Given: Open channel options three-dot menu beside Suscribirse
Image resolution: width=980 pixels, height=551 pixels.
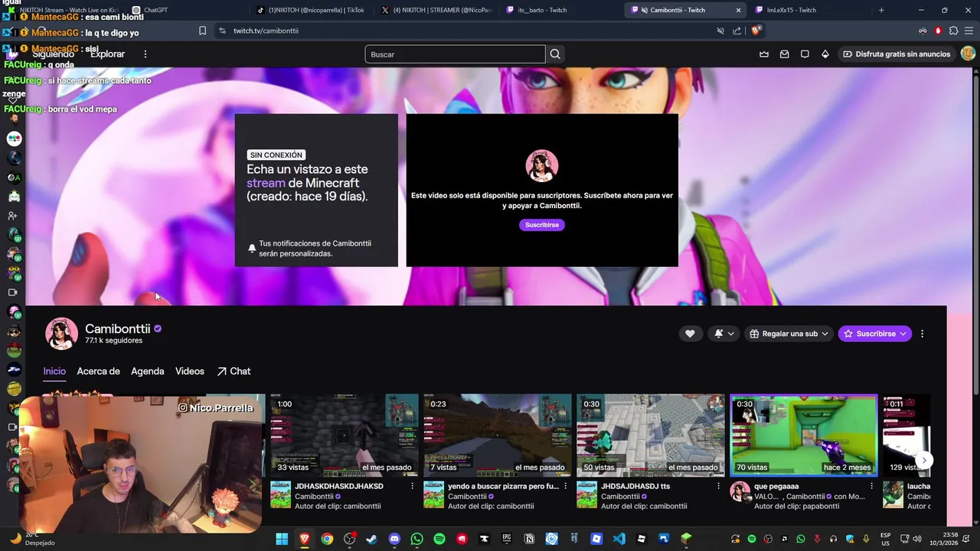Looking at the screenshot, I should pyautogui.click(x=922, y=334).
